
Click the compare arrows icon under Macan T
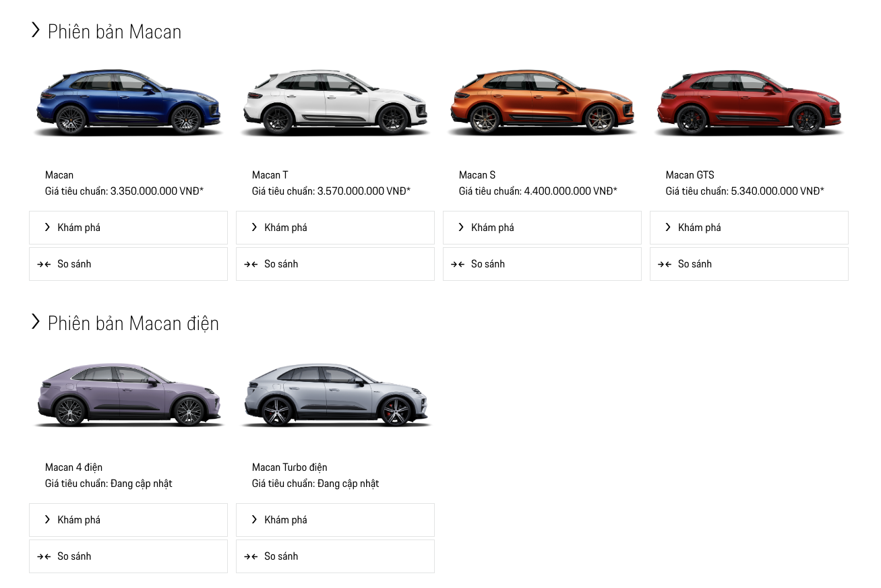[252, 263]
